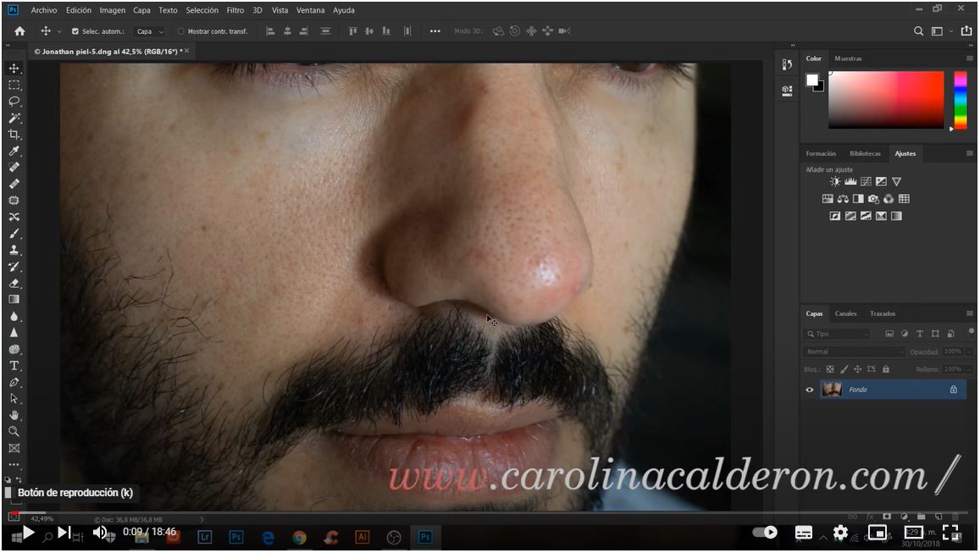Select the Rectangular Marquee tool
980x553 pixels.
(x=14, y=85)
